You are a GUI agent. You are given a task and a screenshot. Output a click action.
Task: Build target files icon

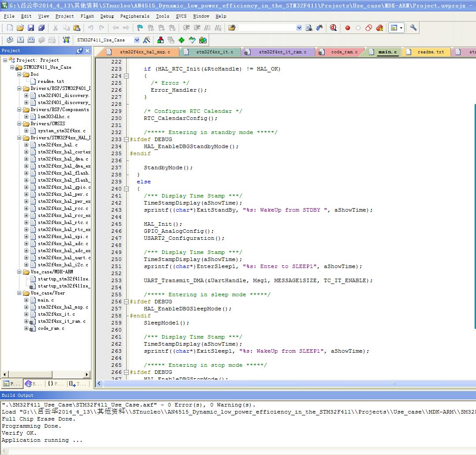point(20,40)
